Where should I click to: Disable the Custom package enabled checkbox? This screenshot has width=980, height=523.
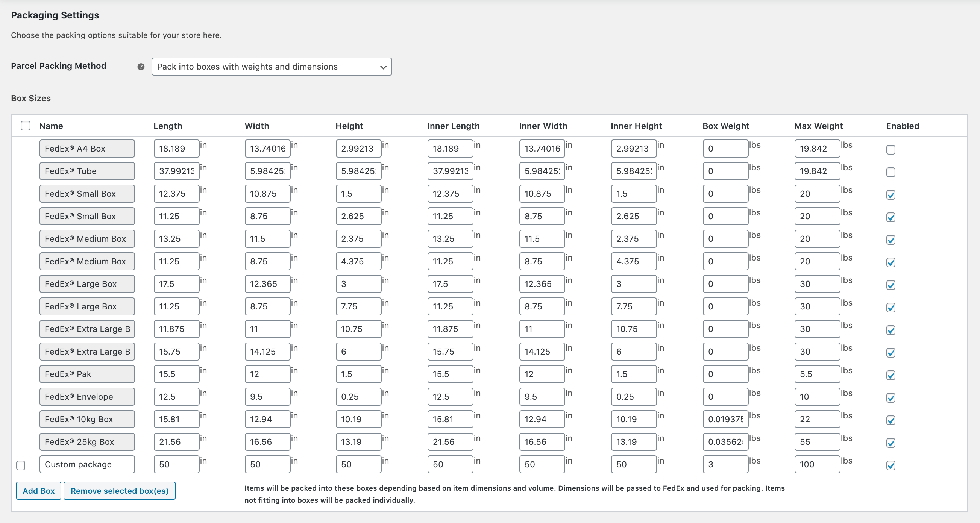890,465
